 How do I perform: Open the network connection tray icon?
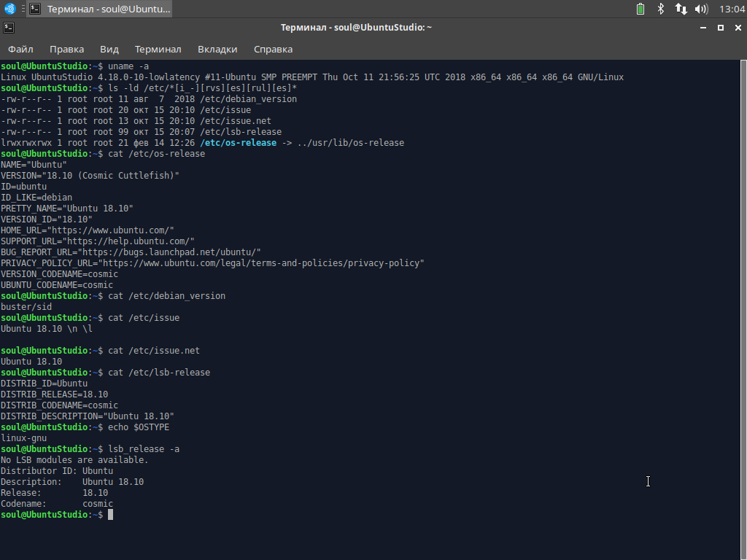coord(681,9)
